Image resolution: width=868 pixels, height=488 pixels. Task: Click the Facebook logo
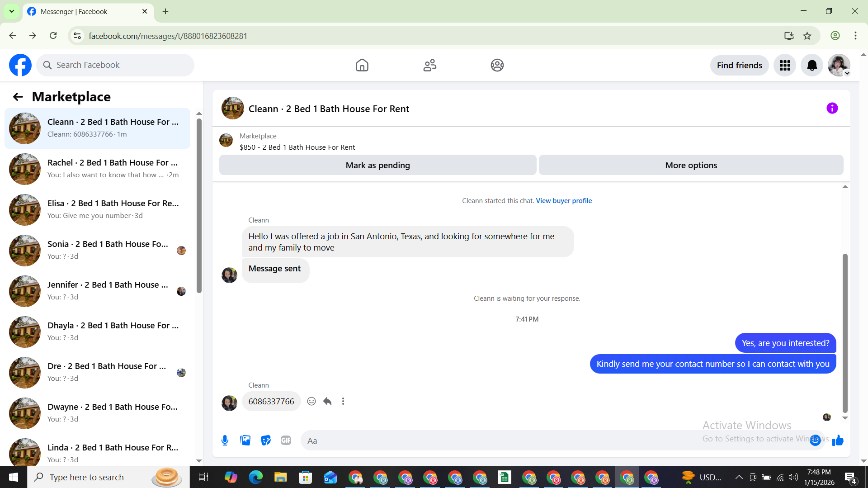(x=20, y=65)
